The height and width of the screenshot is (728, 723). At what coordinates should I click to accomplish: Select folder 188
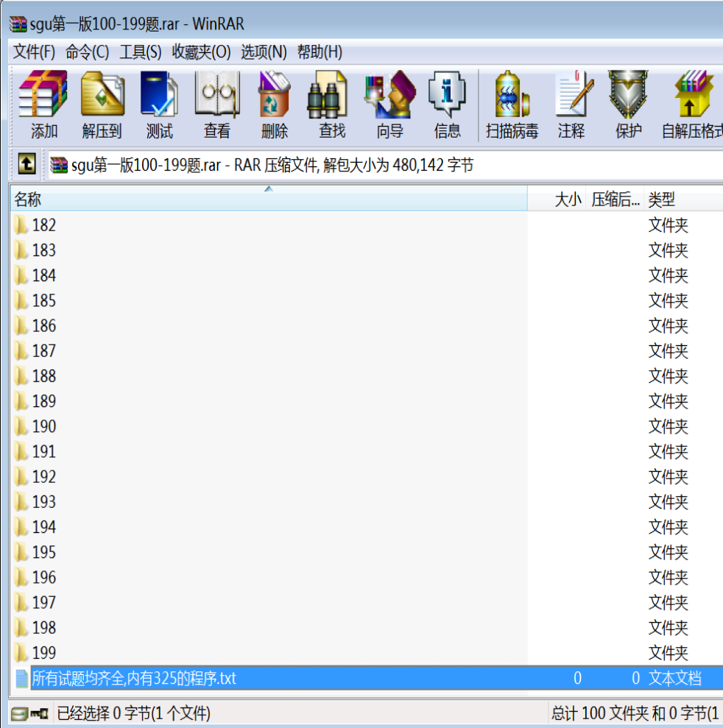pos(44,376)
